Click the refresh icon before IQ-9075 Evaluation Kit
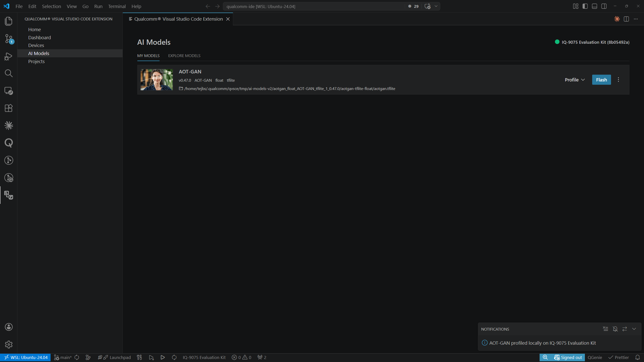Image resolution: width=644 pixels, height=362 pixels. [x=174, y=357]
